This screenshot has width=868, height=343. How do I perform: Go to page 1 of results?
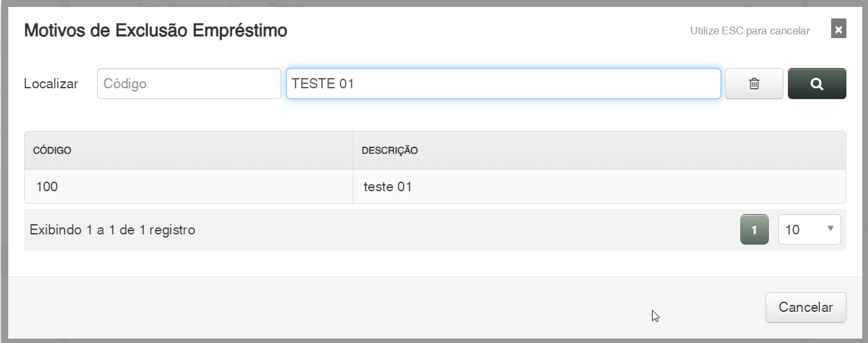pyautogui.click(x=754, y=230)
